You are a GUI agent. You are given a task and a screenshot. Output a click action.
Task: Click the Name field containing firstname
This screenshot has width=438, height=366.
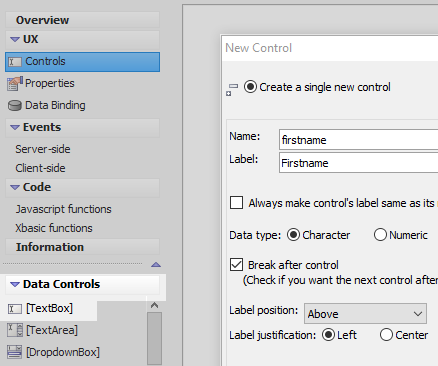point(358,140)
